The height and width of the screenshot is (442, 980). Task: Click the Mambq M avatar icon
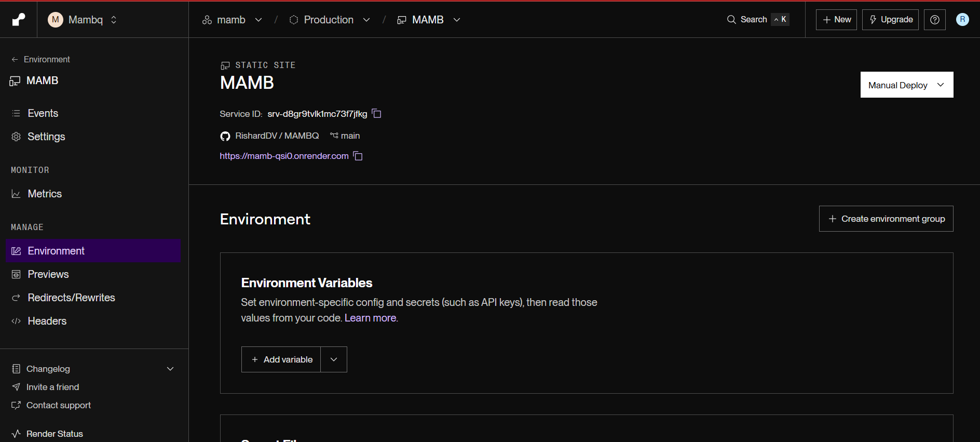pos(56,20)
